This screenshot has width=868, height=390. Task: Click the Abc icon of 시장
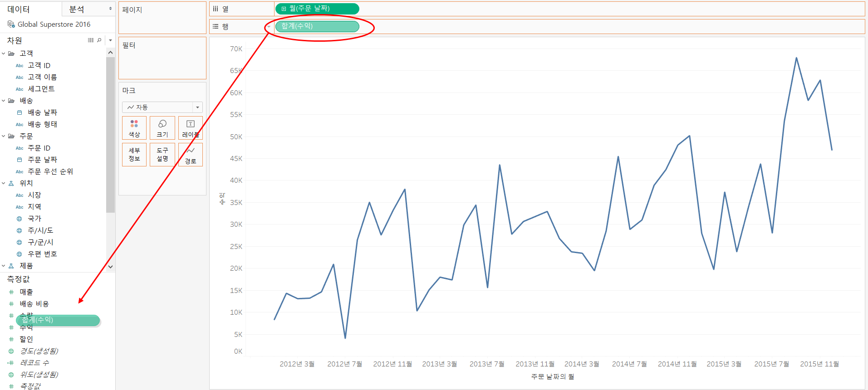pos(20,195)
